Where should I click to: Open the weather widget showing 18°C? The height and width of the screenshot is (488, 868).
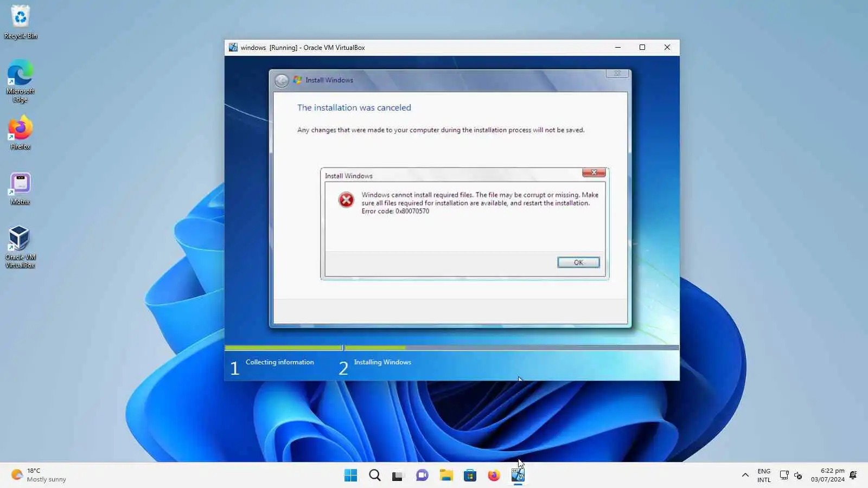[x=39, y=475]
